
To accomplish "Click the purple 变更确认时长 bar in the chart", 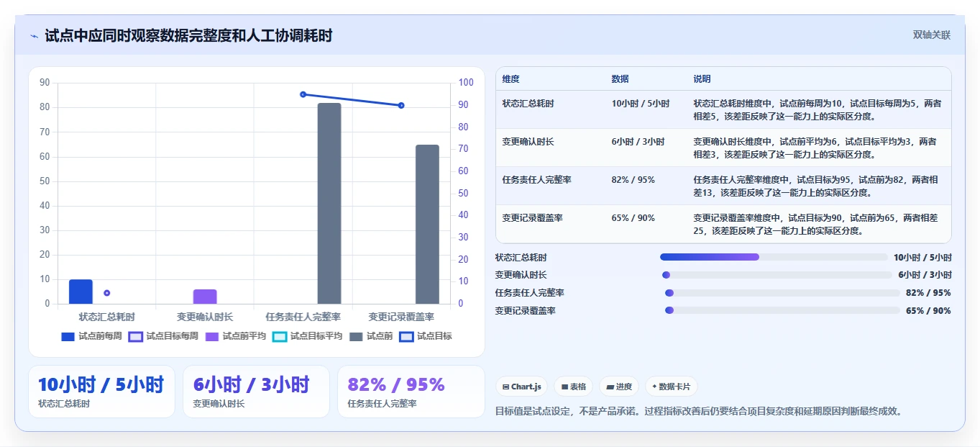I will 205,297.
